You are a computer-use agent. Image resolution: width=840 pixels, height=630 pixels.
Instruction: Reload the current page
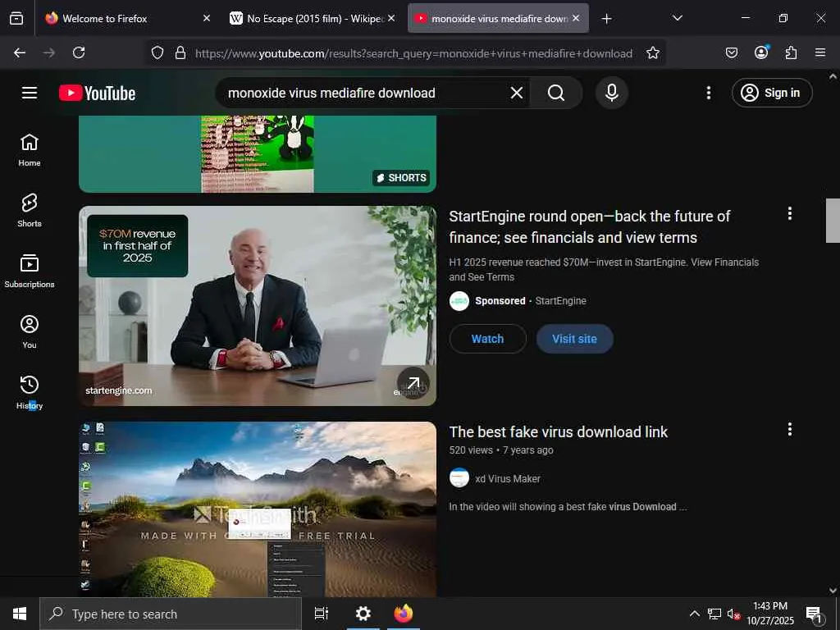[x=79, y=52]
